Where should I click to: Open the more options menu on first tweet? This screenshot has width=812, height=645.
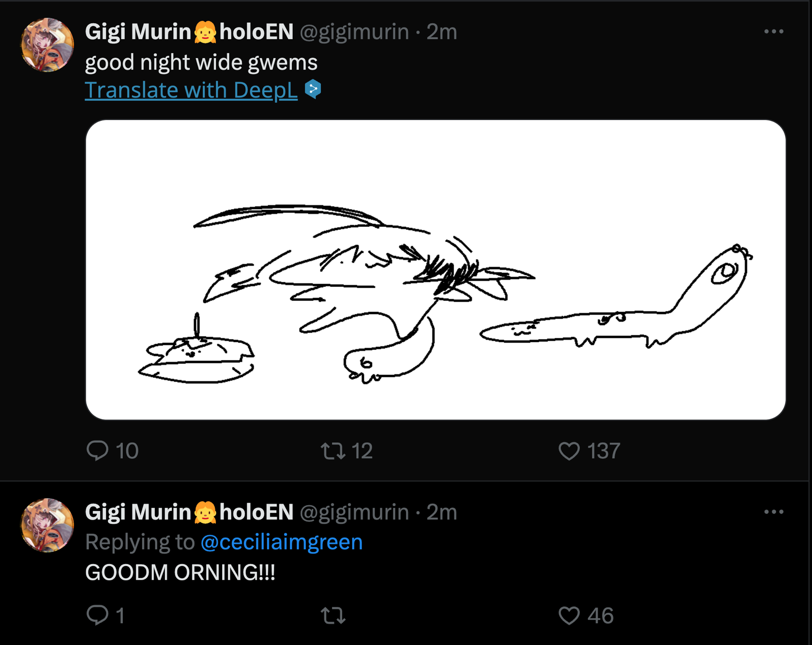point(773,31)
